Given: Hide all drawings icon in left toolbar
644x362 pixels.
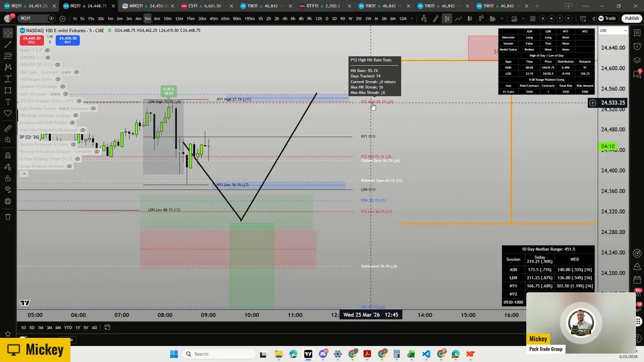Looking at the screenshot, I should tap(8, 190).
